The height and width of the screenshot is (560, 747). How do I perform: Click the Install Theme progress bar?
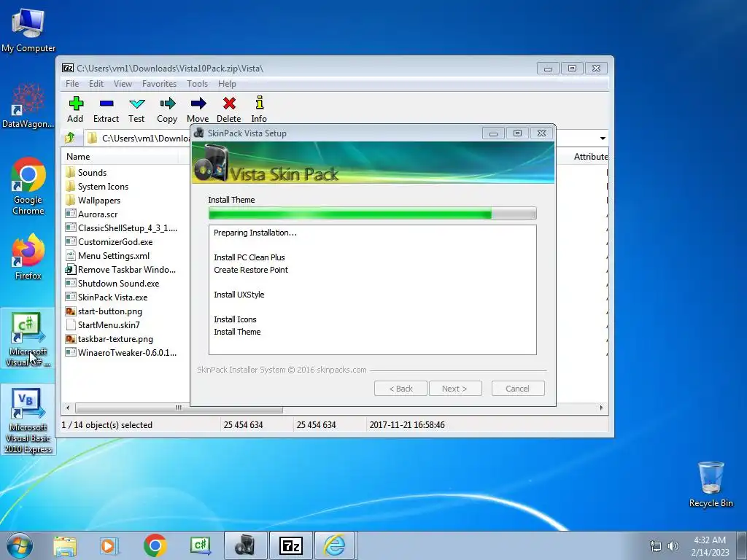373,214
